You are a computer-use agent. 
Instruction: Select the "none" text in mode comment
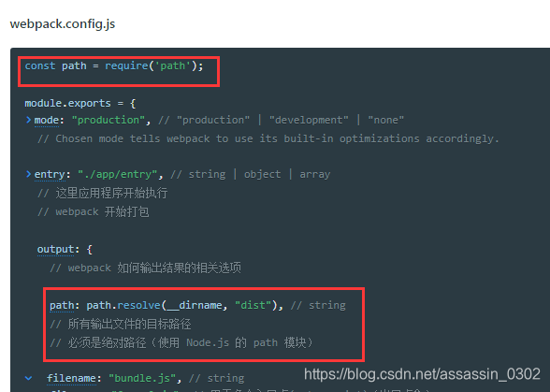pyautogui.click(x=385, y=120)
